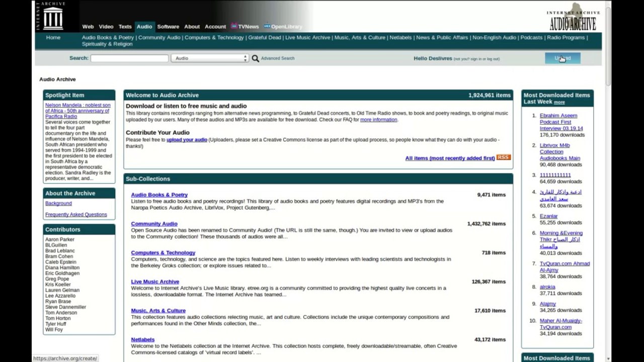
Task: Open Computers & Technology sub-collection link
Action: 163,253
